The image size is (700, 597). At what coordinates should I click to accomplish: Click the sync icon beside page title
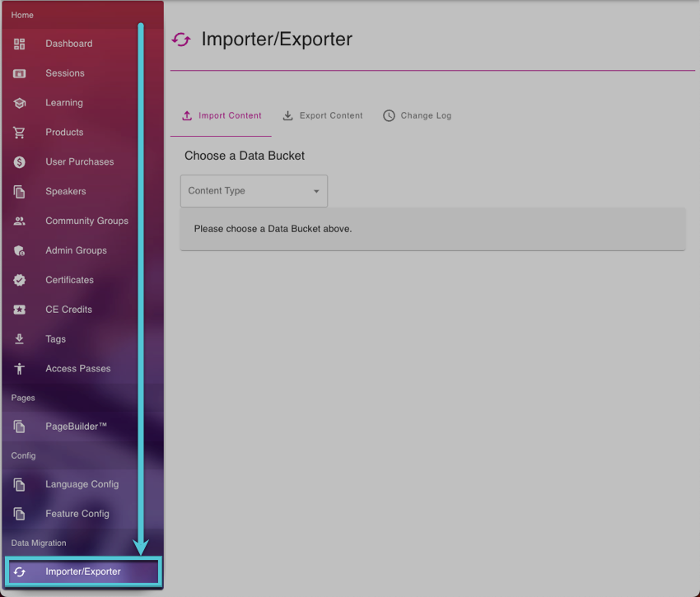(181, 40)
